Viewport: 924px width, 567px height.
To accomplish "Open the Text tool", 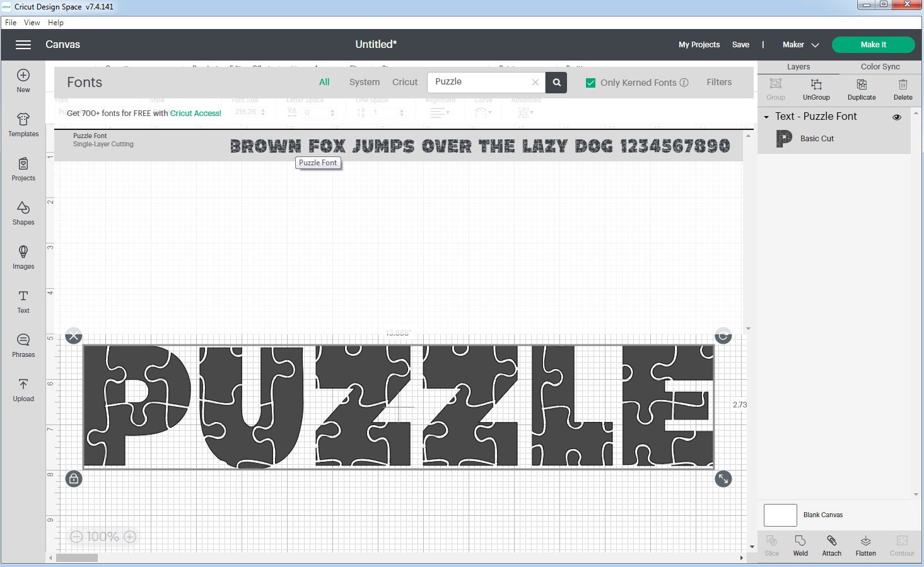I will pos(23,301).
